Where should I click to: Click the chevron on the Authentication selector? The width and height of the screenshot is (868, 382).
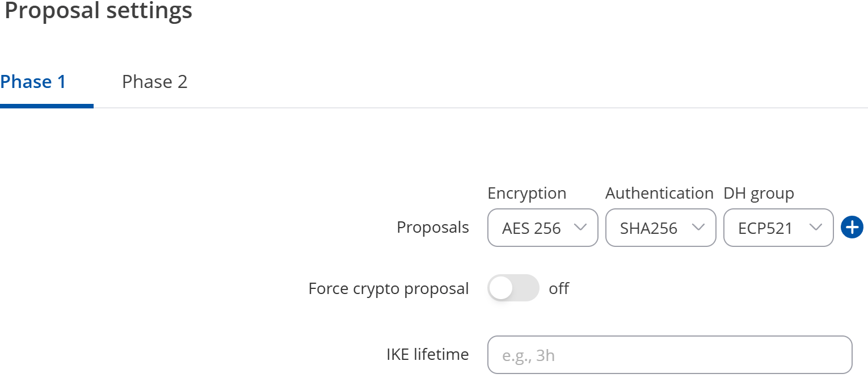pos(699,228)
